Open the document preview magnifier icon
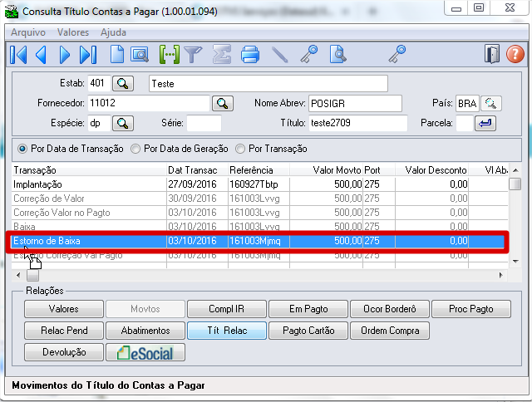This screenshot has width=532, height=402. click(338, 54)
